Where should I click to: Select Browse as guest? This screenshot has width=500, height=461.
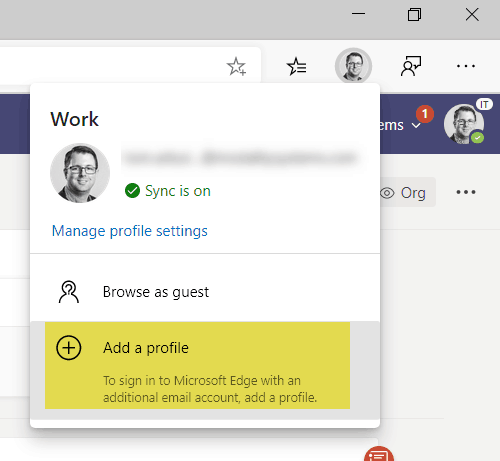coord(205,292)
